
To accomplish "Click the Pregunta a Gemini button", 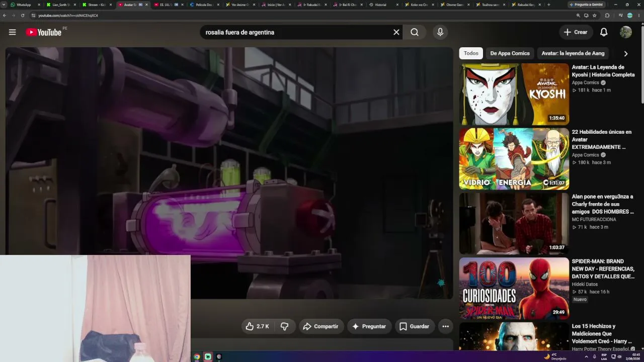I will (587, 5).
